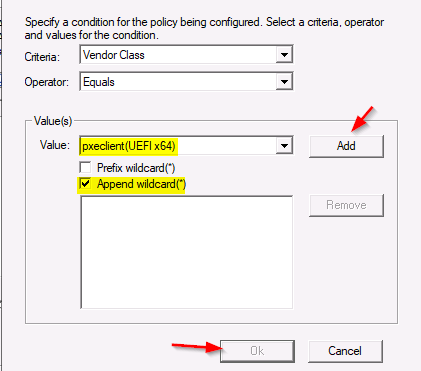Add the value to the list
421x371 pixels.
346,146
